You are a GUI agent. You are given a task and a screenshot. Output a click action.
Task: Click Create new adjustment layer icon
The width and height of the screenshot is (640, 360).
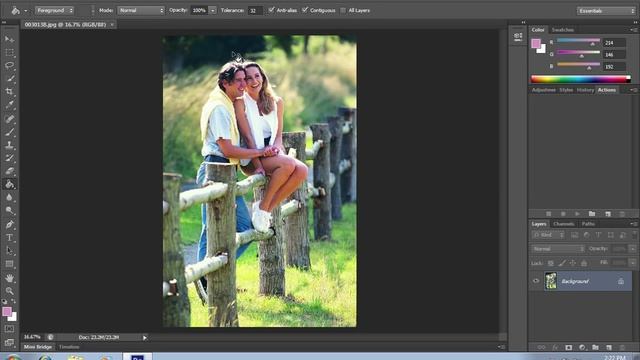click(x=582, y=347)
